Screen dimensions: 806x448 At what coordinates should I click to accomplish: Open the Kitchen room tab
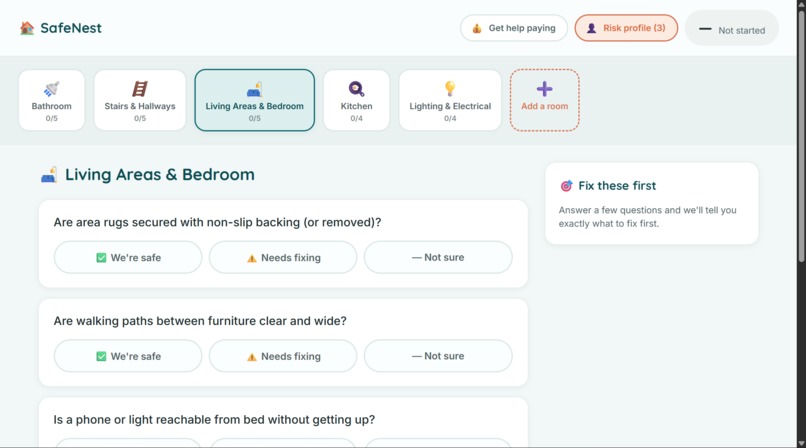coord(356,100)
